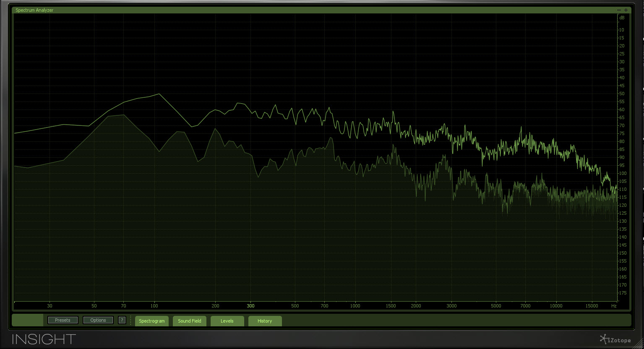
Task: Click the 1000 Hz frequency axis label
Action: (x=355, y=306)
